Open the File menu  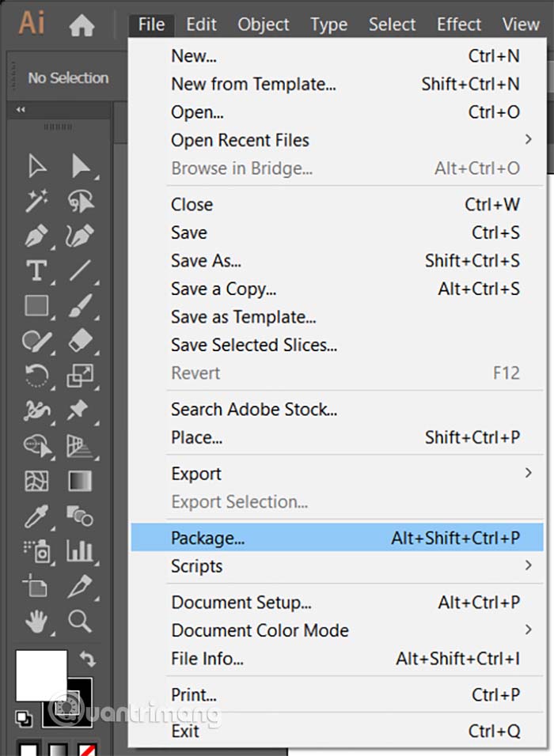[151, 24]
